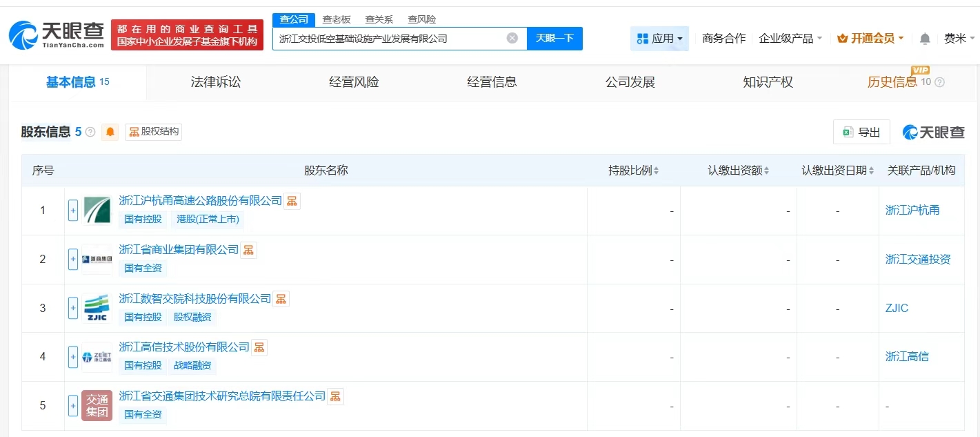
Task: Open equity tree icon for 浙江沪杭甬高速公路股份有限公司
Action: pyautogui.click(x=292, y=201)
